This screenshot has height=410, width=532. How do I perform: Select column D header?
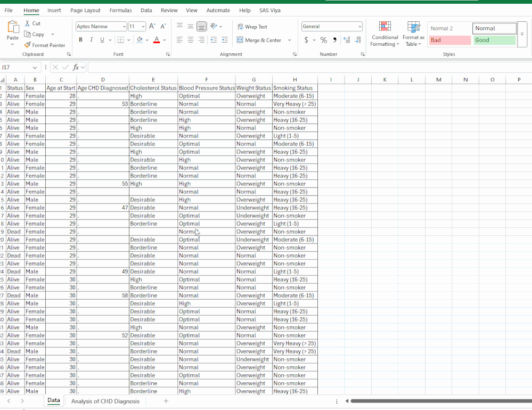point(103,80)
